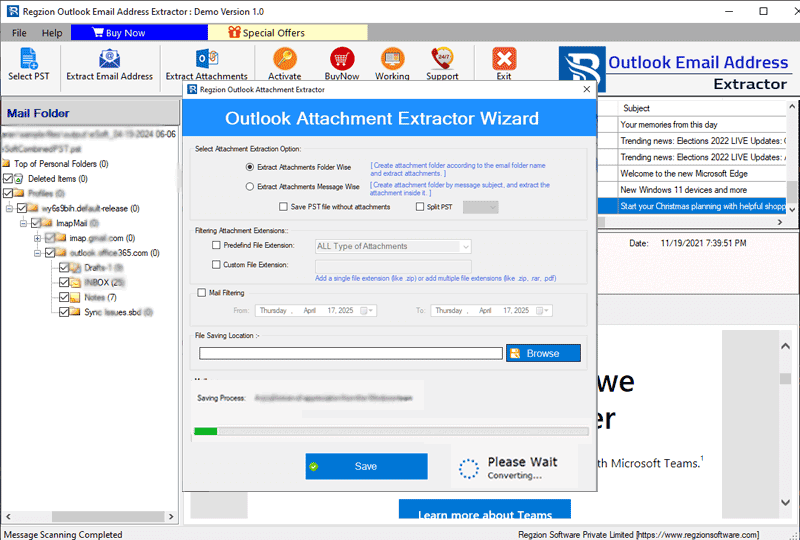Uncheck the Deleted Items folder checkbox
This screenshot has height=540, width=800.
click(x=8, y=179)
